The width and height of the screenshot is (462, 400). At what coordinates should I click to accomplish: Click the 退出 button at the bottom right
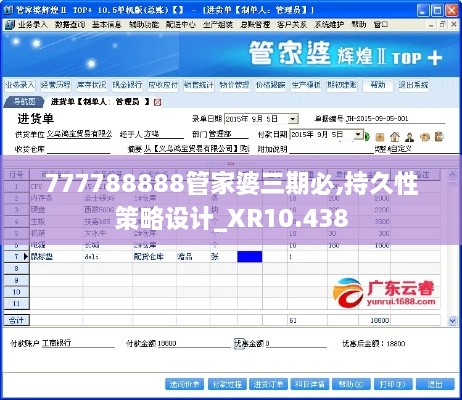click(435, 384)
